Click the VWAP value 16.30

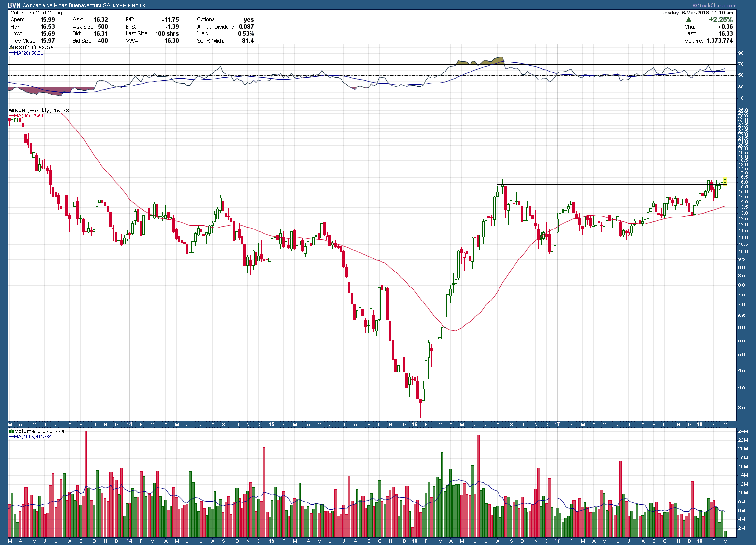tap(171, 41)
